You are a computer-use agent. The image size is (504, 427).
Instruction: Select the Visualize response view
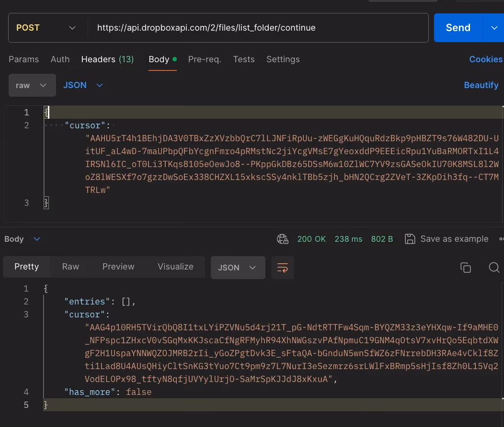click(175, 267)
